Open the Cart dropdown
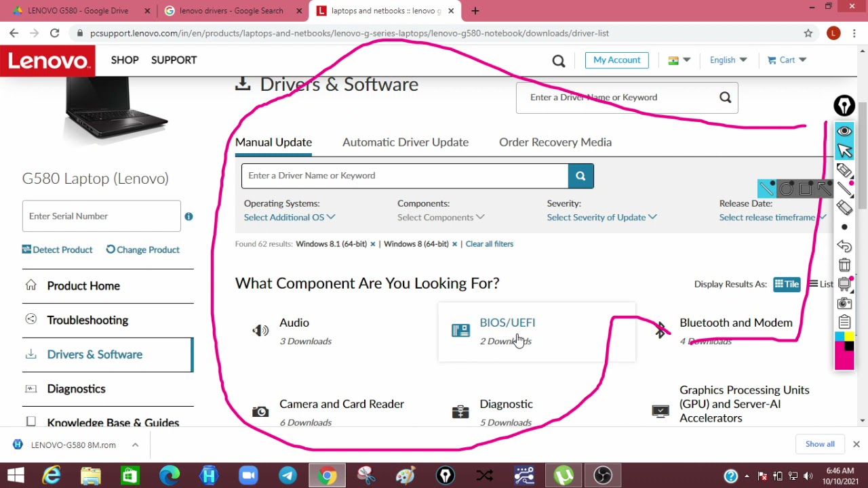 787,60
